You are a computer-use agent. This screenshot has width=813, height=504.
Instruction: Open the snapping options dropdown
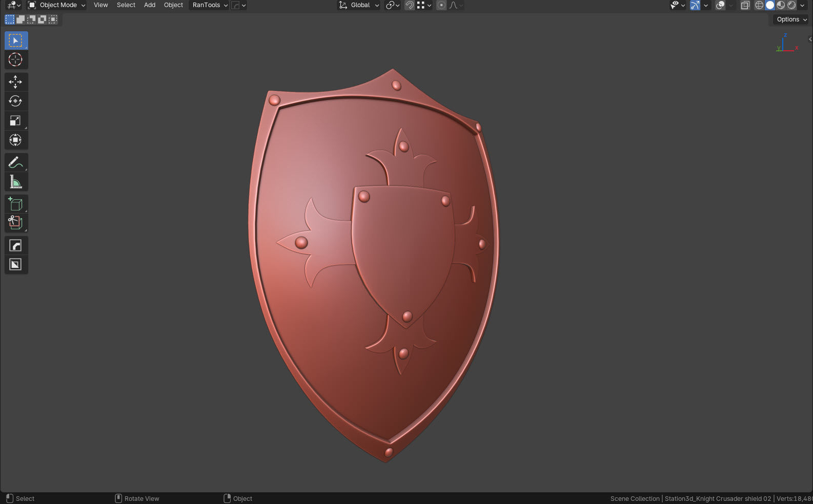424,5
